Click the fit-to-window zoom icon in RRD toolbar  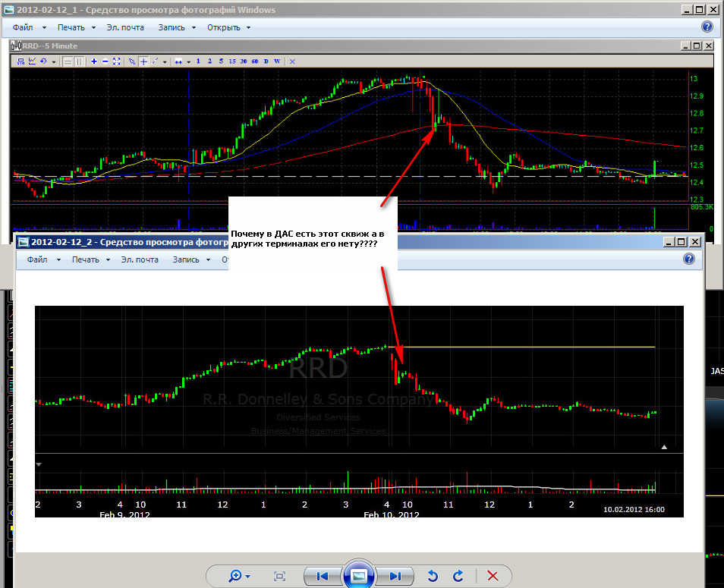click(x=116, y=61)
